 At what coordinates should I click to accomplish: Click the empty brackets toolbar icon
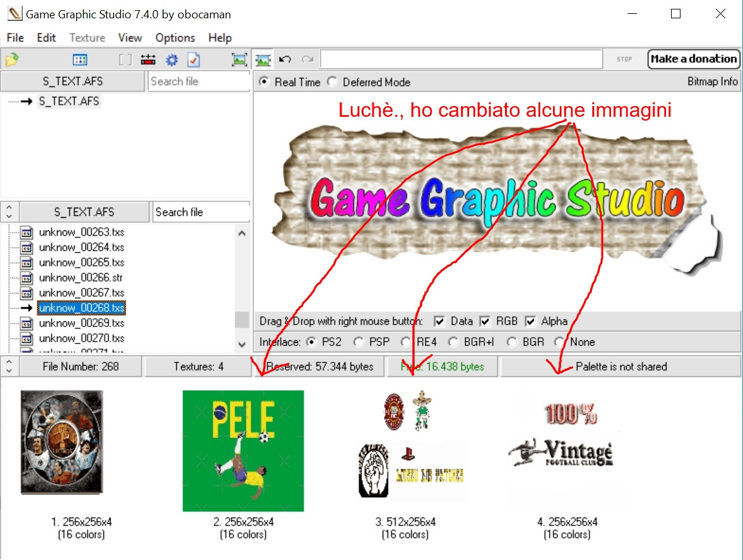pos(125,60)
